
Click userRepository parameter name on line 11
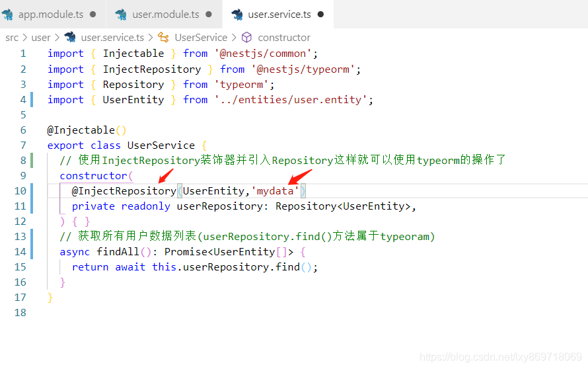pyautogui.click(x=220, y=206)
